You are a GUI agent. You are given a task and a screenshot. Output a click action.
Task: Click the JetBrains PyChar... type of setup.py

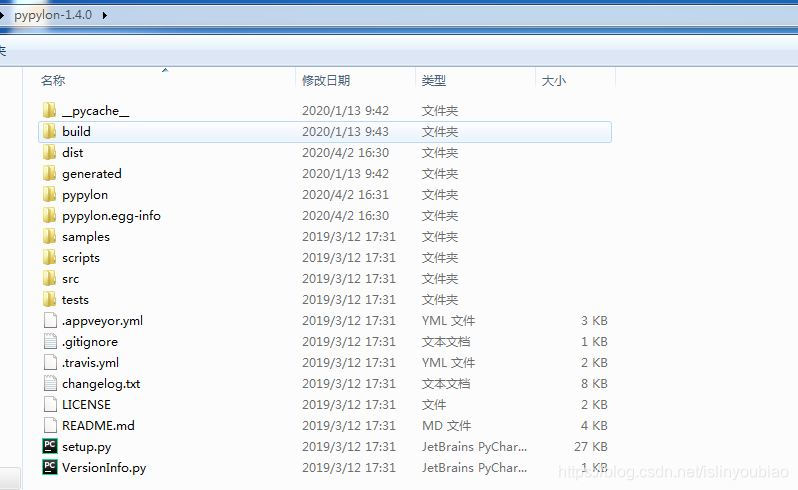coord(474,446)
